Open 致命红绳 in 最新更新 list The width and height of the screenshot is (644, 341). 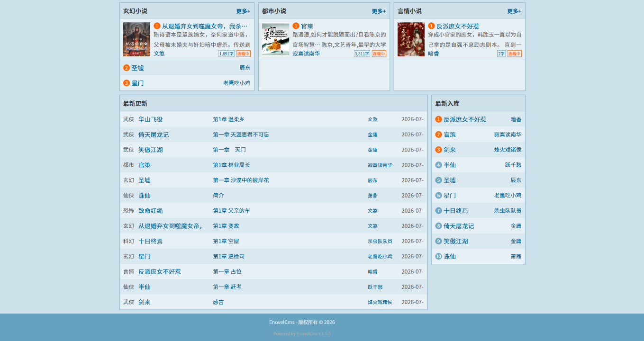coord(150,210)
